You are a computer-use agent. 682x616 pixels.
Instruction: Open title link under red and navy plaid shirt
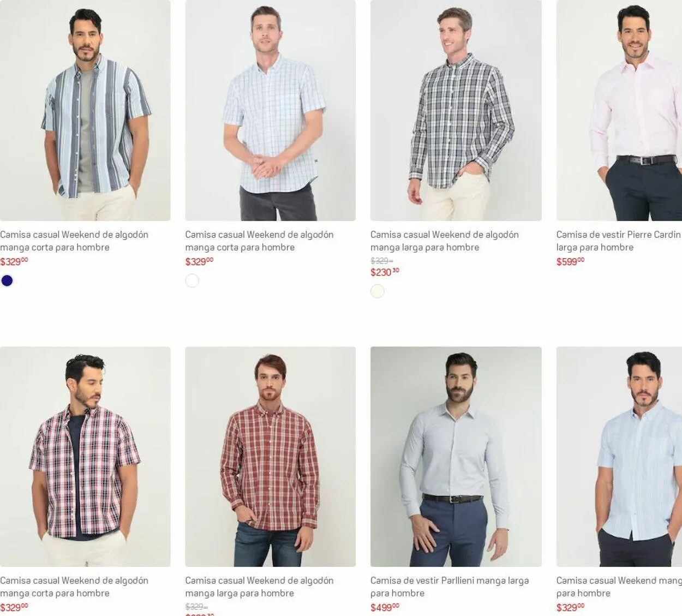point(74,587)
